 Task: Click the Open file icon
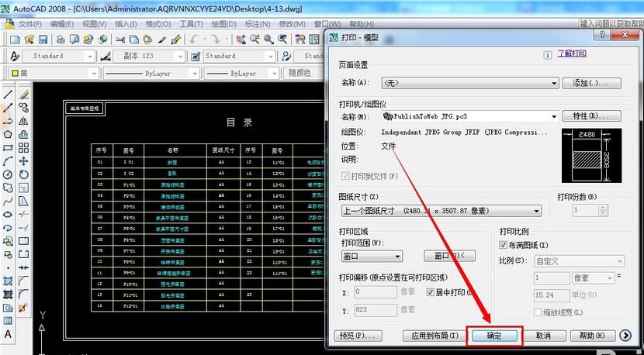[29, 40]
